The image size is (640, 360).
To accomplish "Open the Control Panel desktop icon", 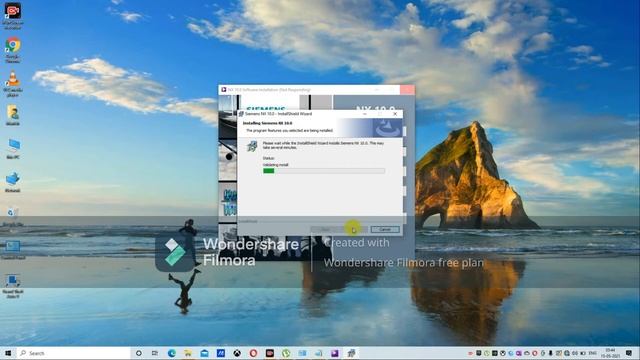I will (13, 250).
